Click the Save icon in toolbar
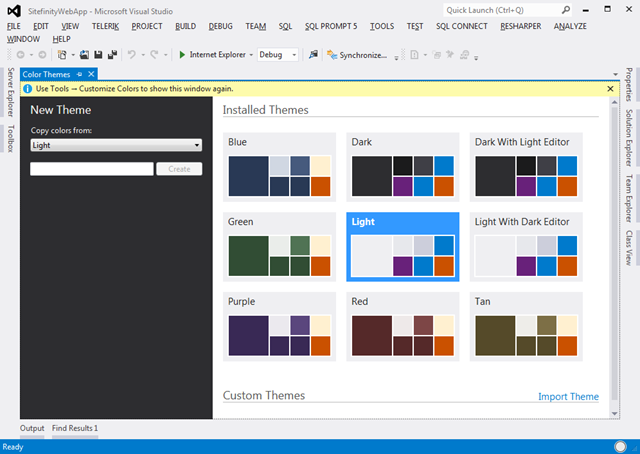The image size is (640, 454). (97, 55)
